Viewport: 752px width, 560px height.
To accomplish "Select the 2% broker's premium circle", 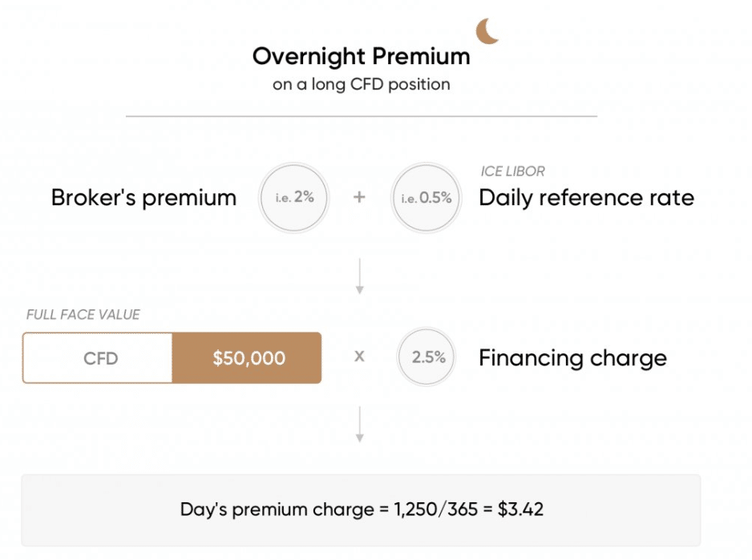I will tap(294, 198).
